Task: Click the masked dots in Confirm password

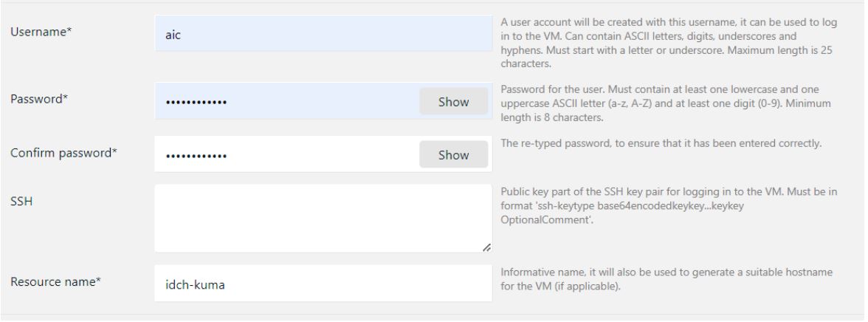Action: coord(196,156)
